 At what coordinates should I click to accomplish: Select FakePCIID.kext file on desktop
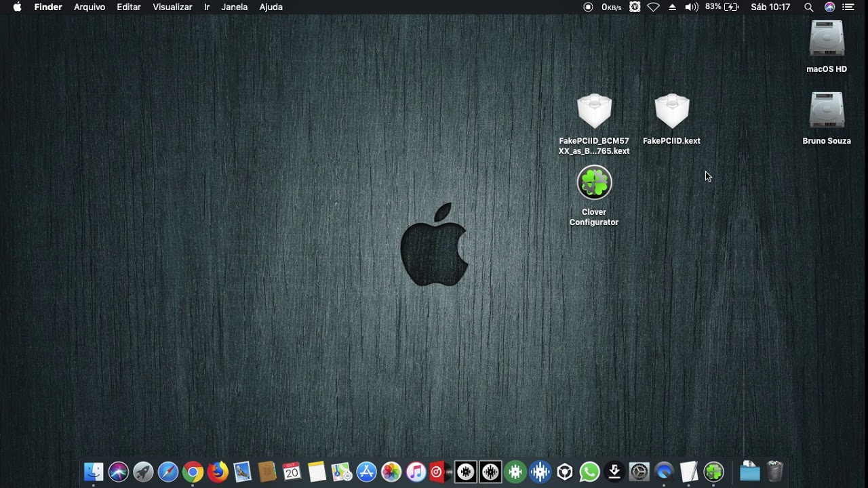click(671, 120)
